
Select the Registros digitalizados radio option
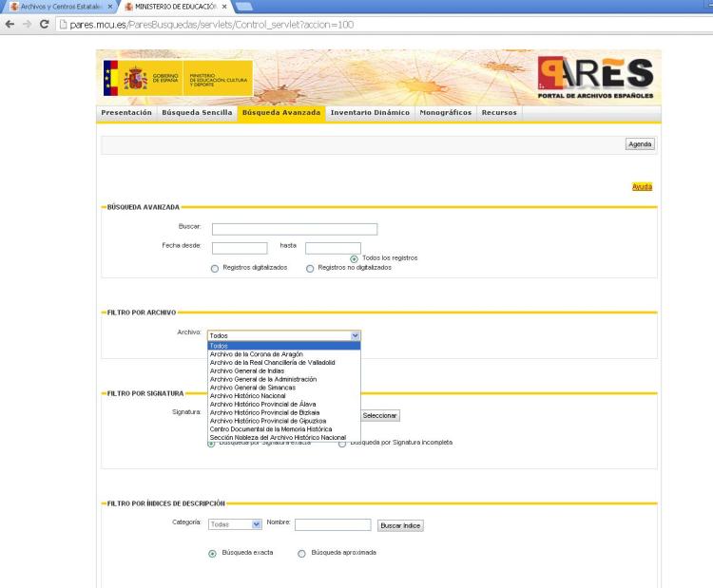tap(215, 268)
